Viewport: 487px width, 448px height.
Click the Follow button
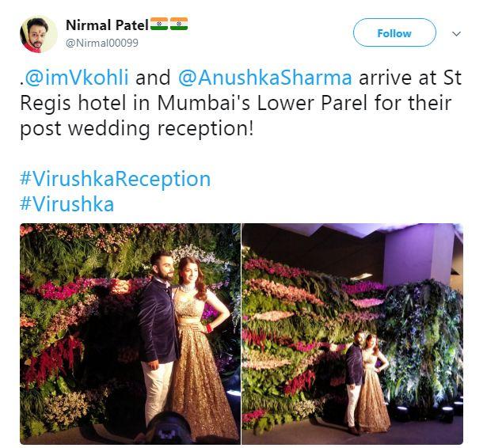coord(394,32)
